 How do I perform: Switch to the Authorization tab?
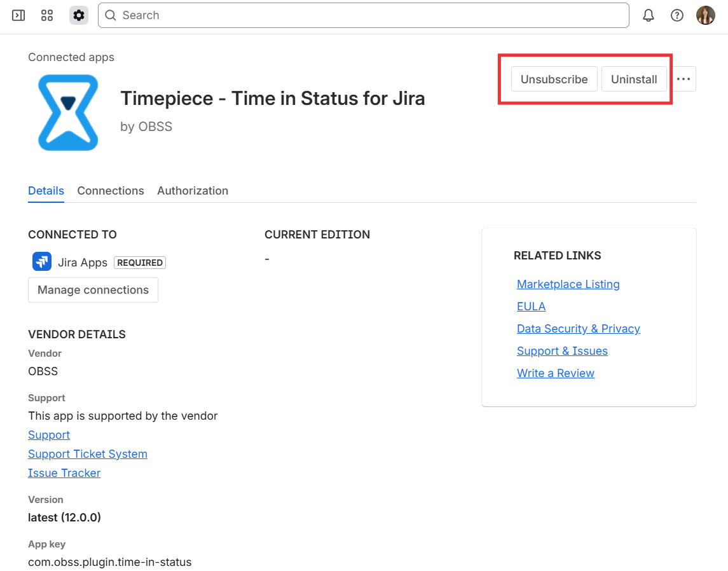pos(193,191)
